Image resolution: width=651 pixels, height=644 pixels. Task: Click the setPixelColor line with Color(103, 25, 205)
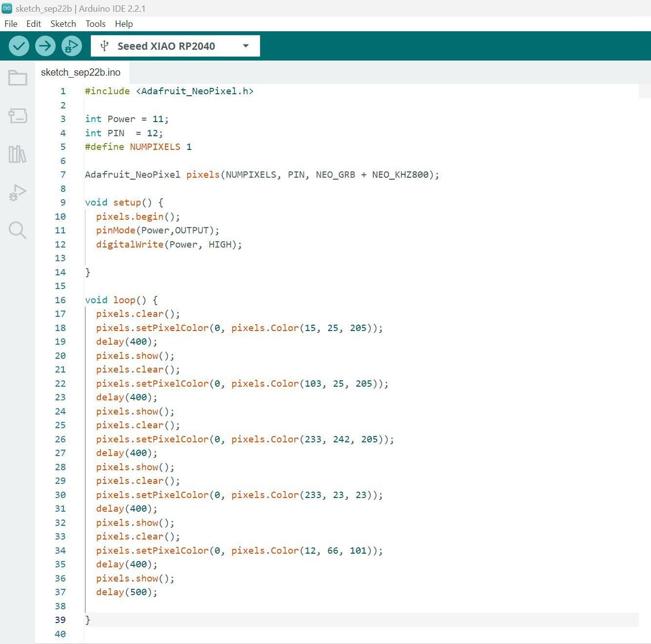[x=242, y=384]
